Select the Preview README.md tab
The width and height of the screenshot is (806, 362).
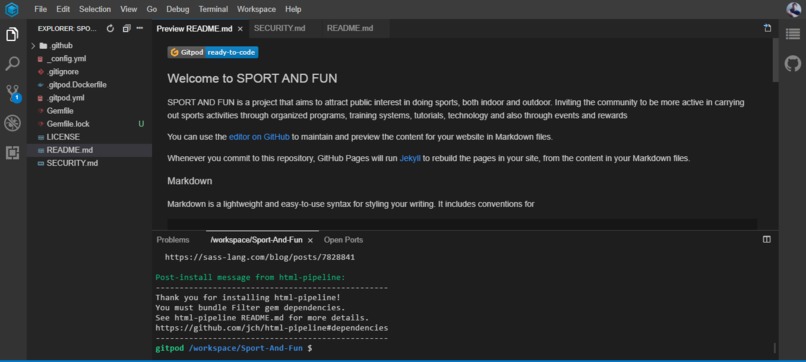[x=194, y=29]
